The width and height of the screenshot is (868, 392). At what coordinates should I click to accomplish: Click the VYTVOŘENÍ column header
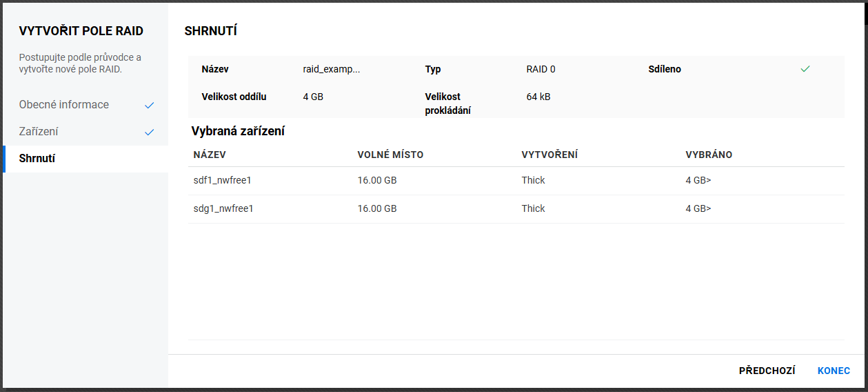(x=549, y=155)
